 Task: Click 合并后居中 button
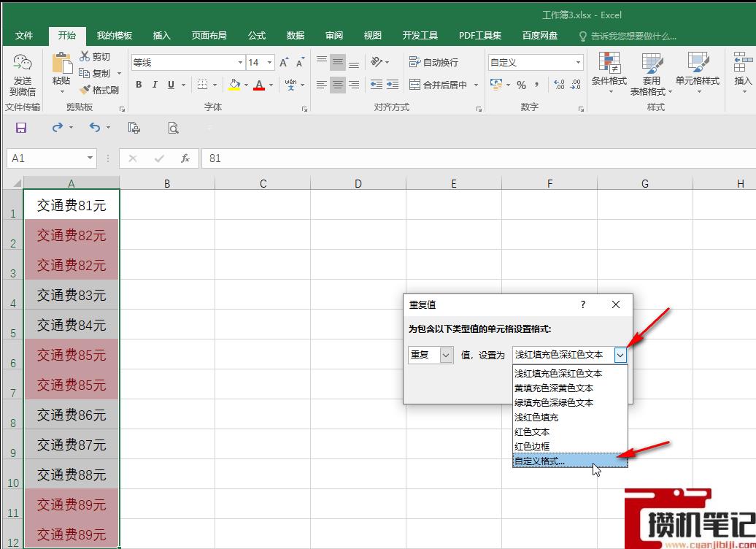439,85
